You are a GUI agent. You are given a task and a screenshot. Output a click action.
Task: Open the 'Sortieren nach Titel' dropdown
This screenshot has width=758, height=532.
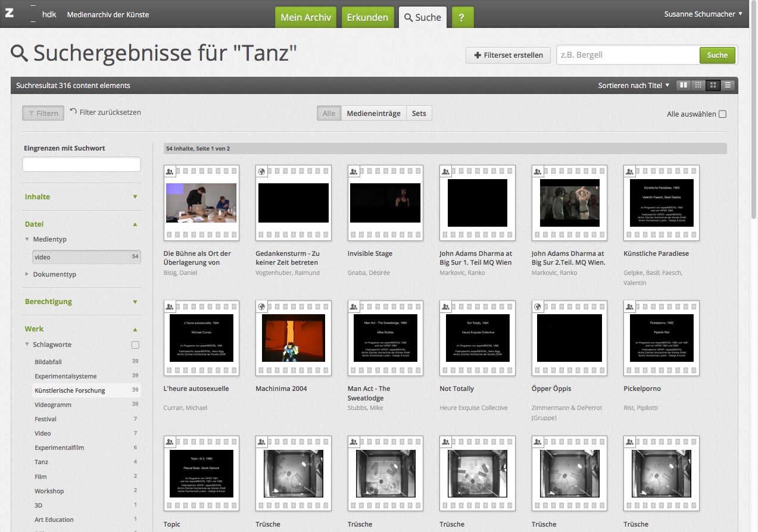(634, 85)
